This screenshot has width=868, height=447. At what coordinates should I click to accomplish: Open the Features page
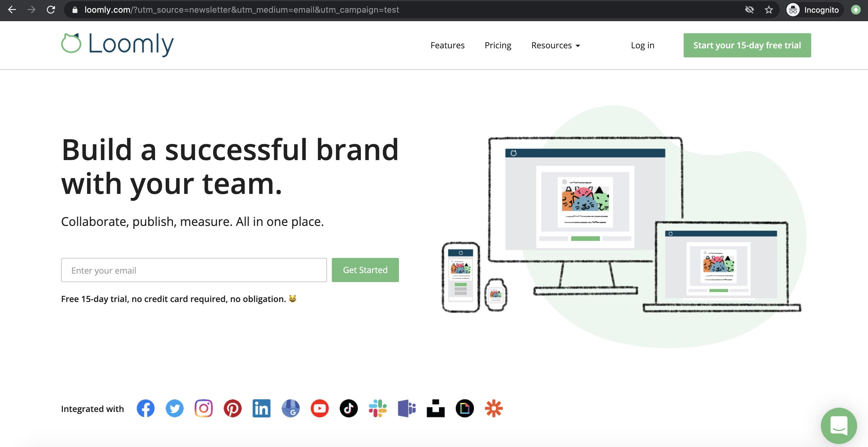pyautogui.click(x=447, y=45)
